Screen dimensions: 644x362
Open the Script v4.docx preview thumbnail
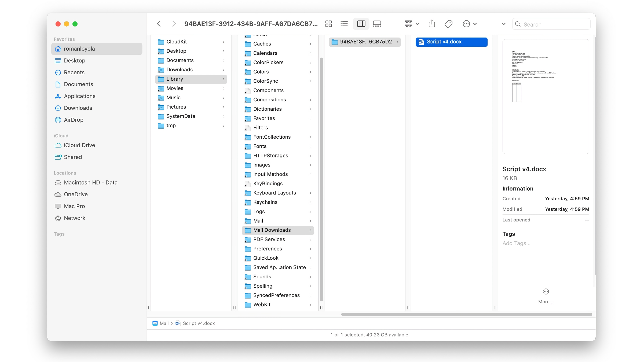click(x=546, y=97)
